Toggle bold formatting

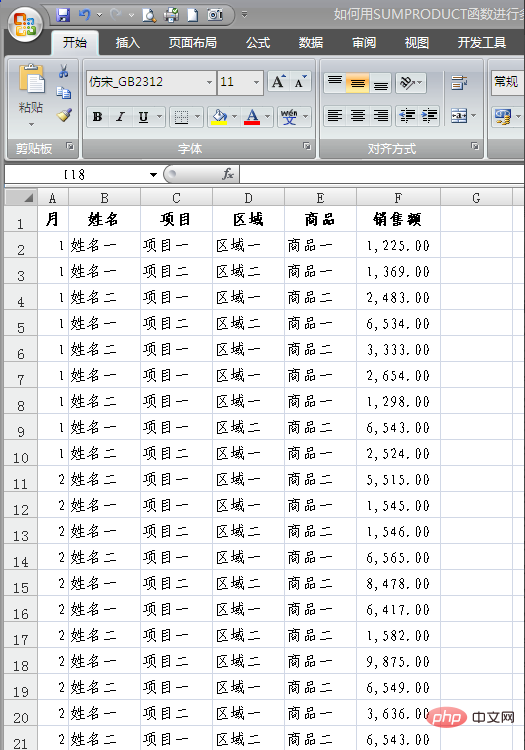97,117
